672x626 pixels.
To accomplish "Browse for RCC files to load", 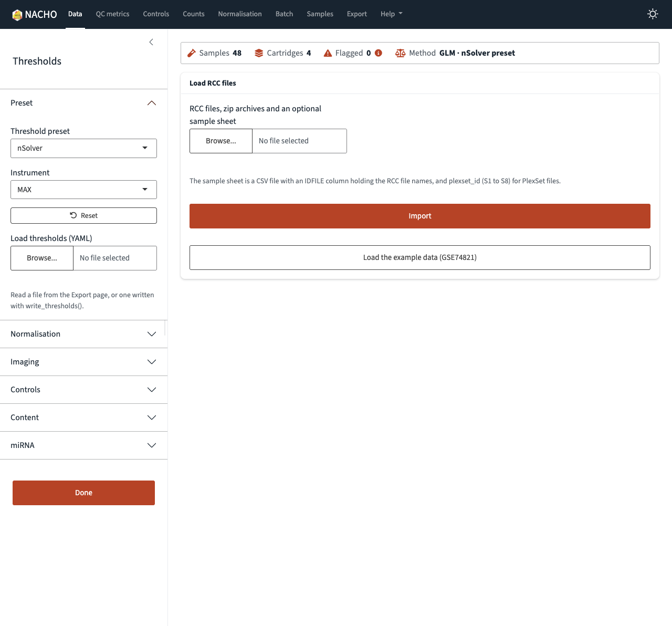I will click(x=221, y=141).
